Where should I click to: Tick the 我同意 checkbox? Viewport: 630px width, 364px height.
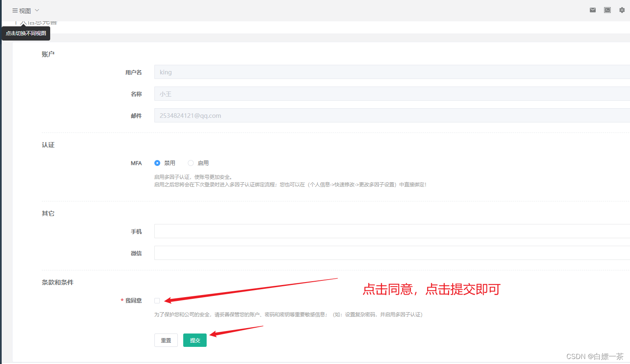coord(157,300)
